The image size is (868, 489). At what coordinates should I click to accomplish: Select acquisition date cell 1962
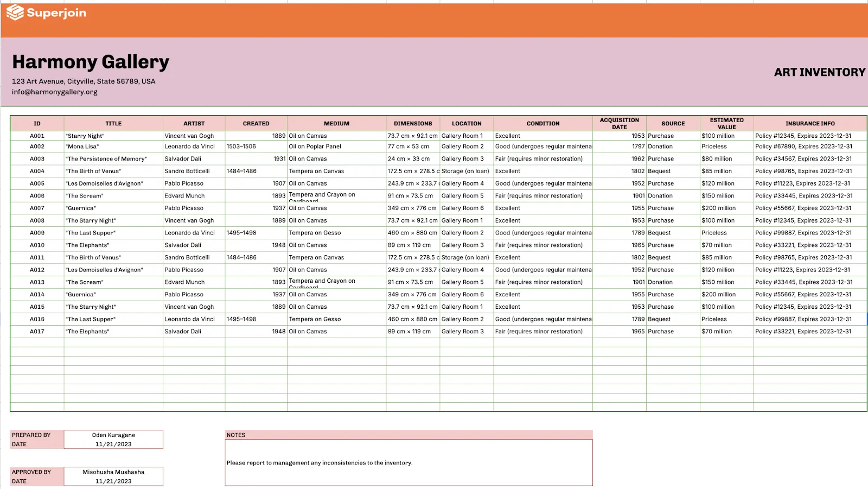620,159
